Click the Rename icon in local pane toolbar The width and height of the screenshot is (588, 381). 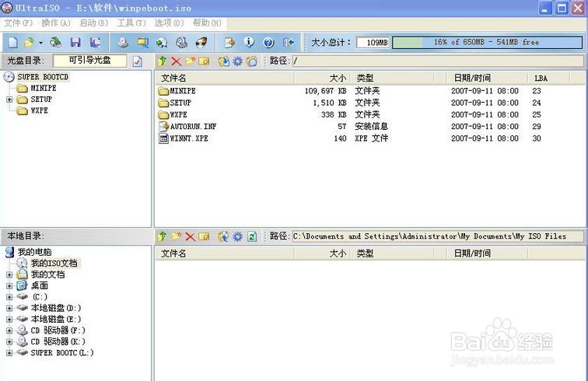[204, 236]
